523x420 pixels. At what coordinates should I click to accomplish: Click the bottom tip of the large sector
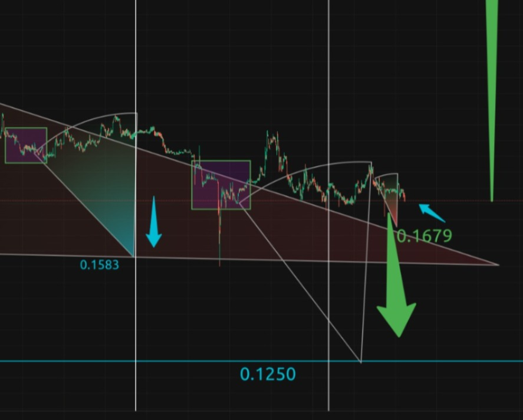point(361,362)
